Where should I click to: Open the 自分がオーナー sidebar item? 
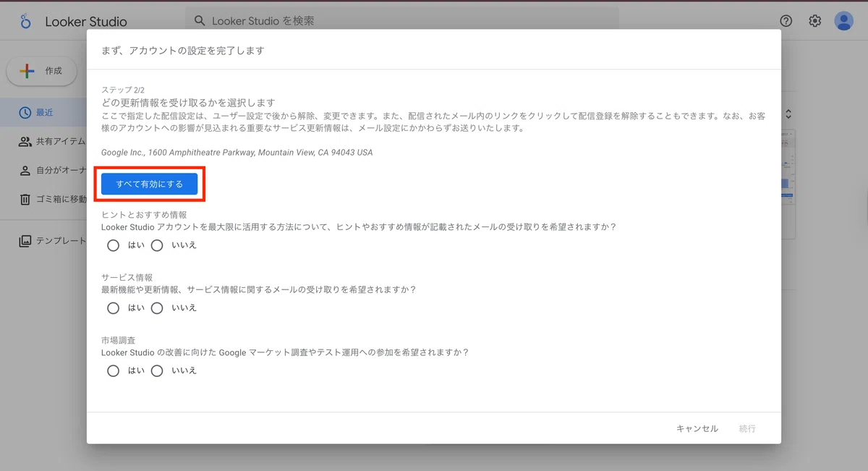43,171
